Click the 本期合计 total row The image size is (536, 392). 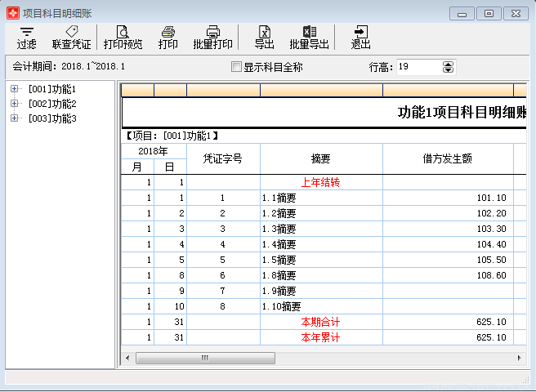coord(320,322)
